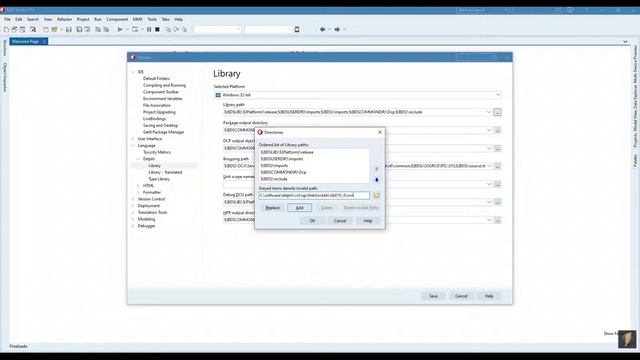Screen dimensions: 640x360
Task: Click the browse folder icon beside the path field
Action: coord(376,196)
